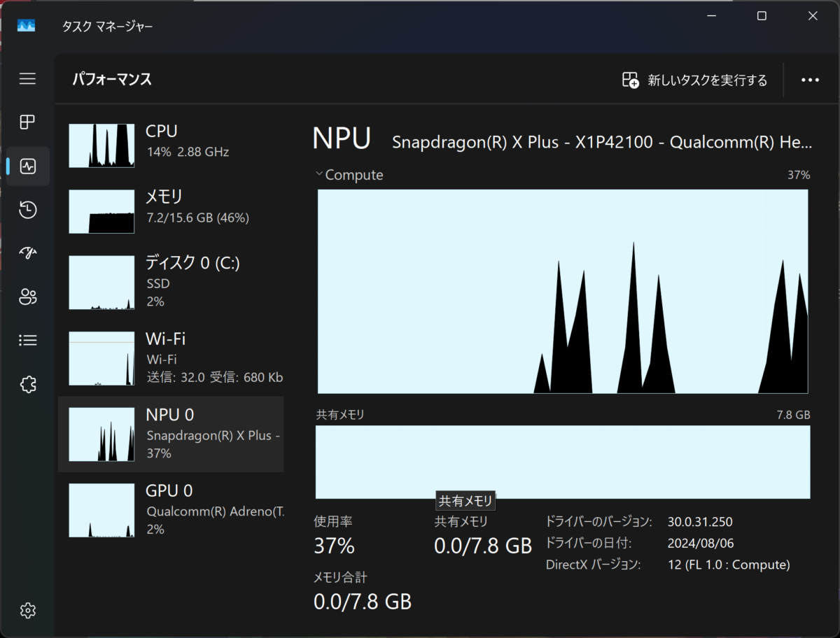Click CPU usage text 14% 2.88 GHz
The height and width of the screenshot is (638, 840).
pyautogui.click(x=188, y=152)
